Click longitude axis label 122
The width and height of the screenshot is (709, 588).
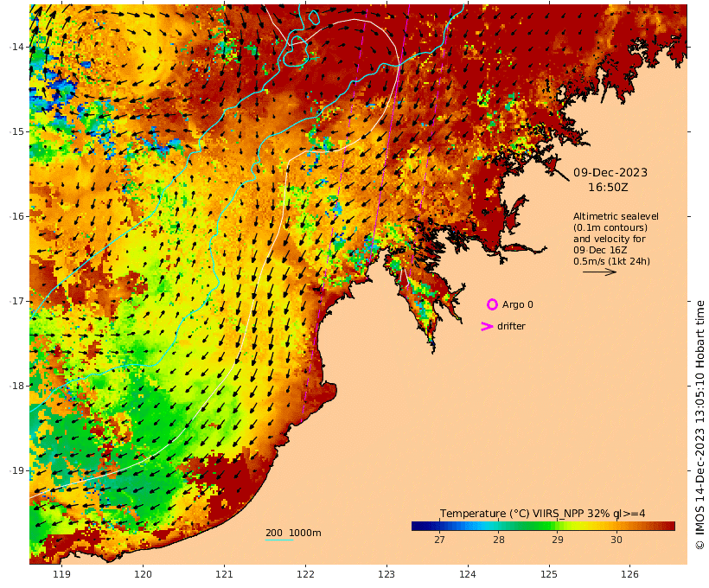coord(305,574)
